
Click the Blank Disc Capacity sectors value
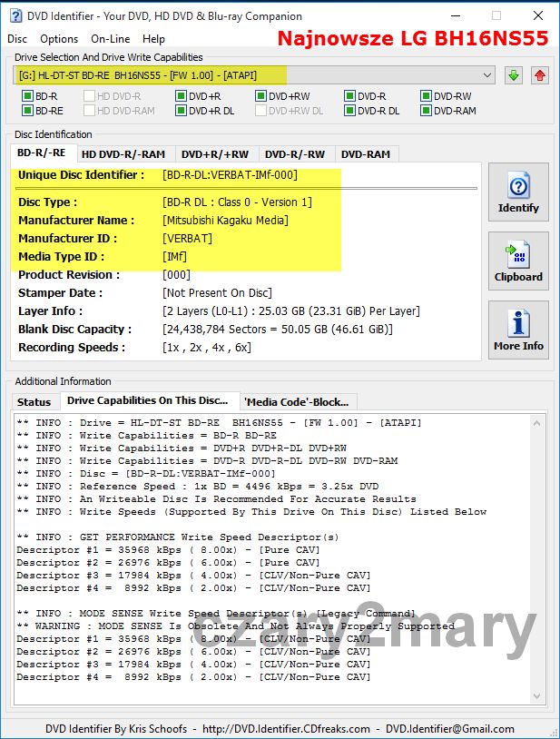tap(278, 330)
